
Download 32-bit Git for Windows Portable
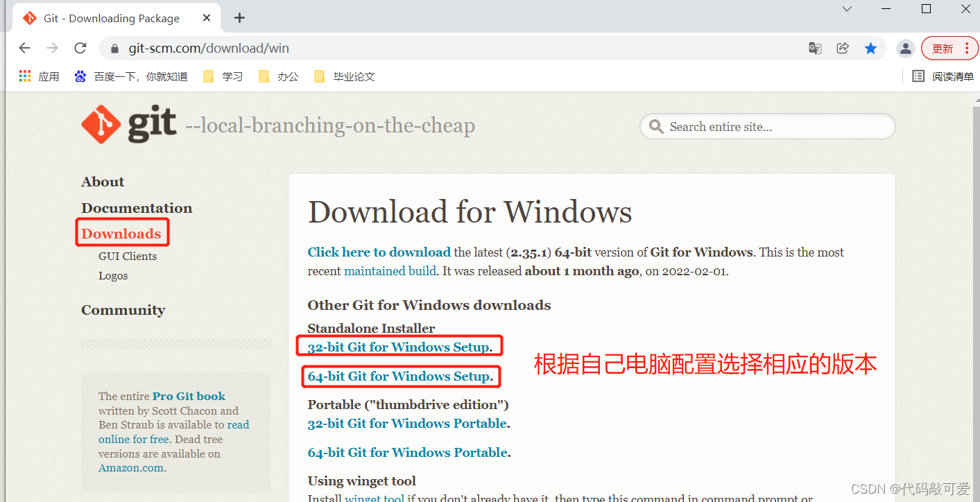(408, 424)
